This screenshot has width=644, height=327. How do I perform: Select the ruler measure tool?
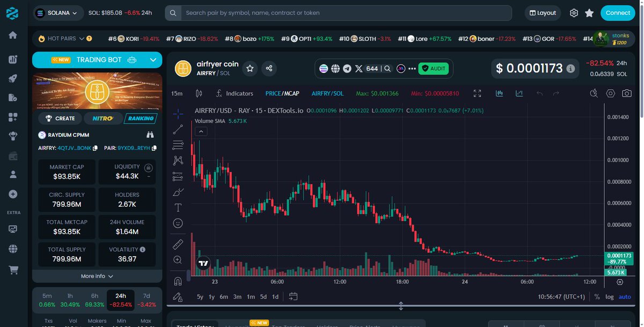[178, 244]
